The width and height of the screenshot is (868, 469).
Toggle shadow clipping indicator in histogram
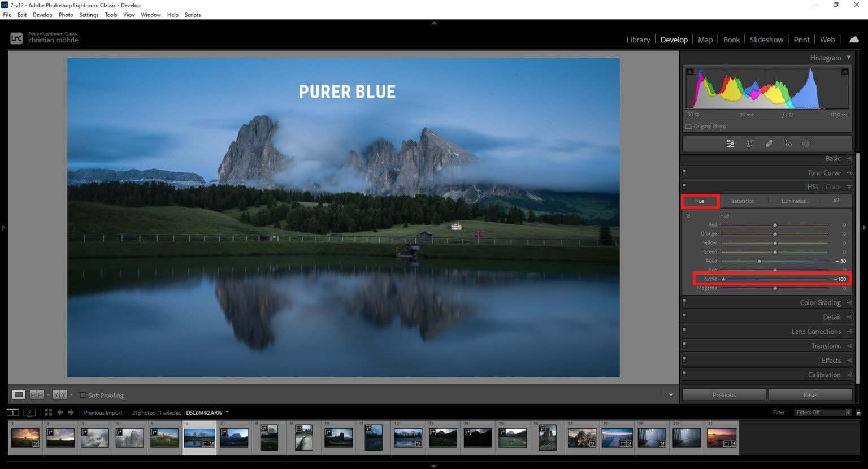pyautogui.click(x=689, y=72)
